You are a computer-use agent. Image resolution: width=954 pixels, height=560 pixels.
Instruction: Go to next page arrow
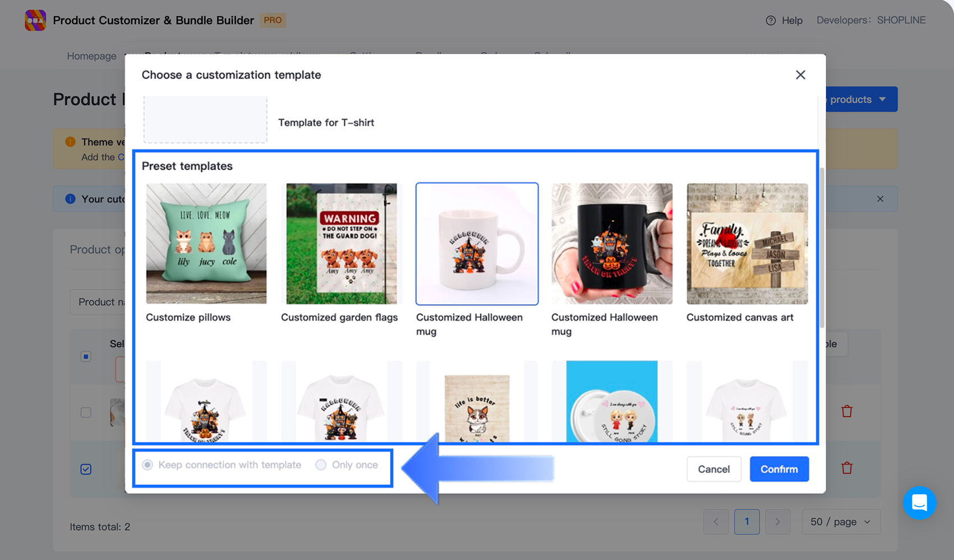[778, 522]
